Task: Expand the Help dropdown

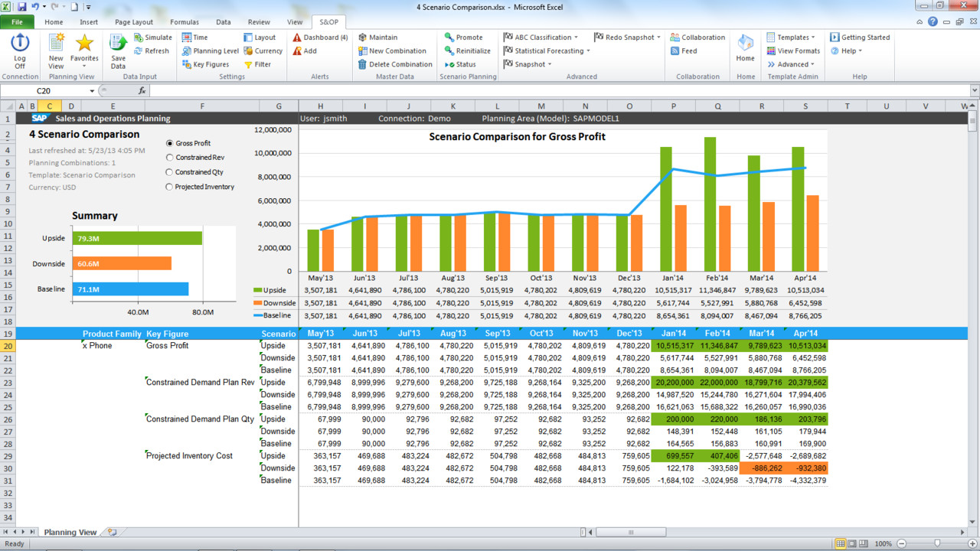Action: 860,51
